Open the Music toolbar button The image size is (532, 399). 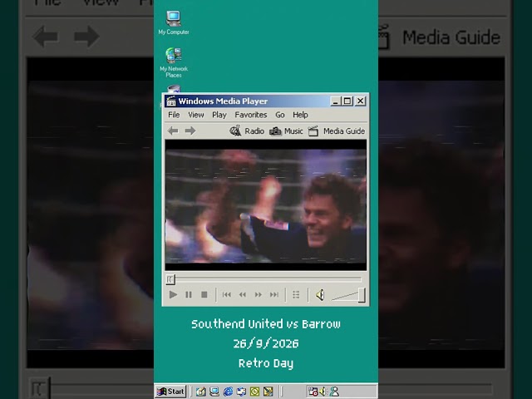(x=286, y=131)
